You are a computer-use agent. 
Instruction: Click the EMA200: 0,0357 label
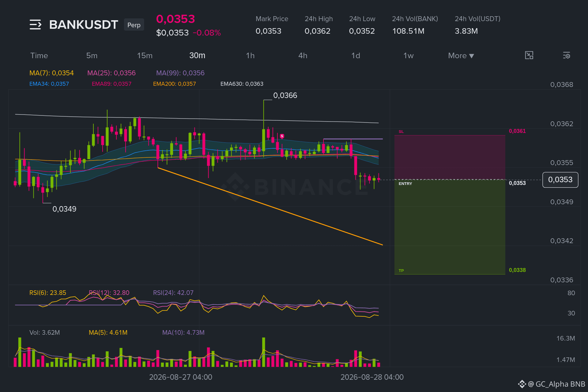[x=174, y=84]
